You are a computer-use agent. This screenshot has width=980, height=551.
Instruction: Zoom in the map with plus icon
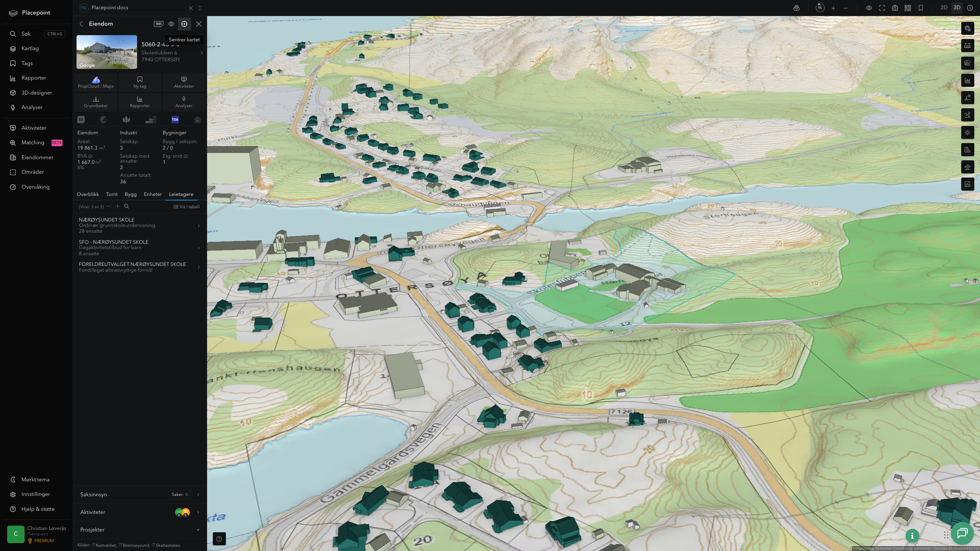(x=833, y=8)
